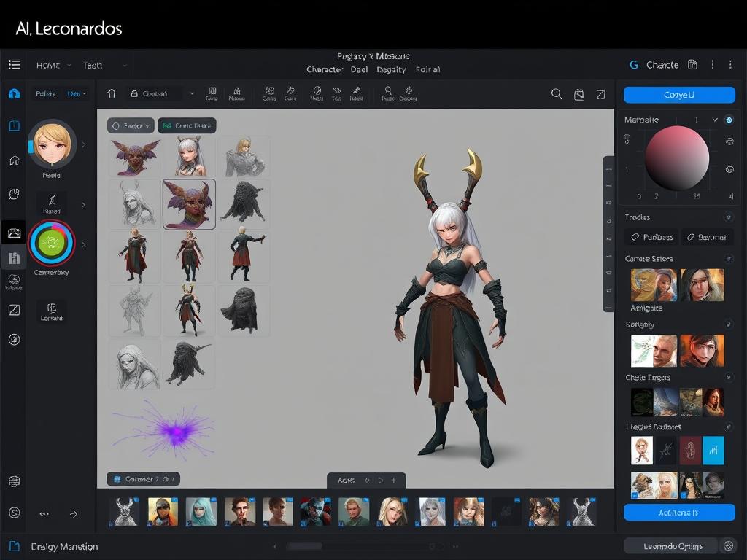
Task: Click the Fadbass button
Action: pyautogui.click(x=652, y=237)
